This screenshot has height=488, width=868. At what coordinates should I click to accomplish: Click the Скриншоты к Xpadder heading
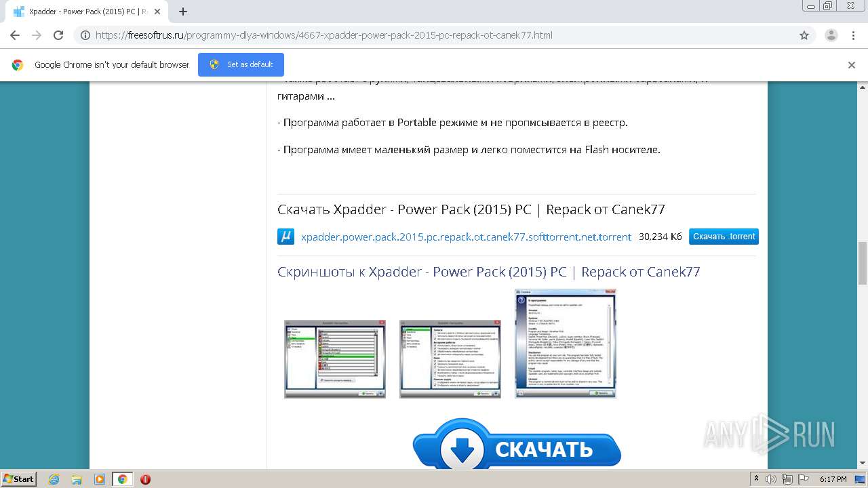pyautogui.click(x=488, y=272)
